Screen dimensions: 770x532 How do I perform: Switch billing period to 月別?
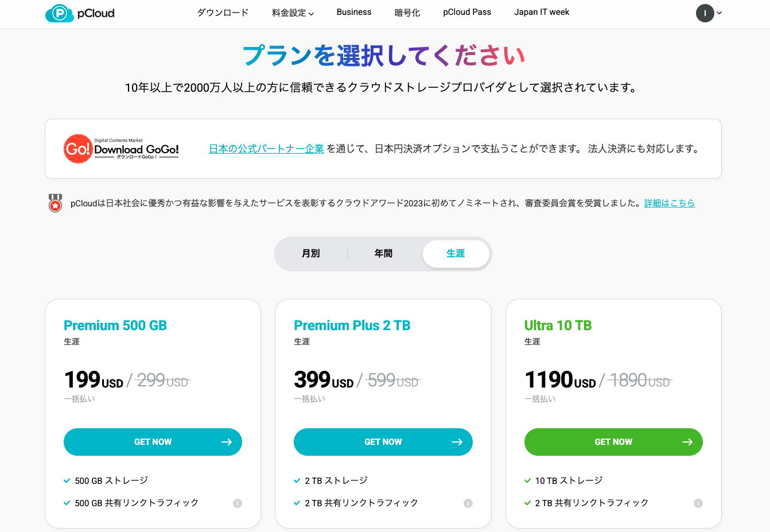click(310, 253)
